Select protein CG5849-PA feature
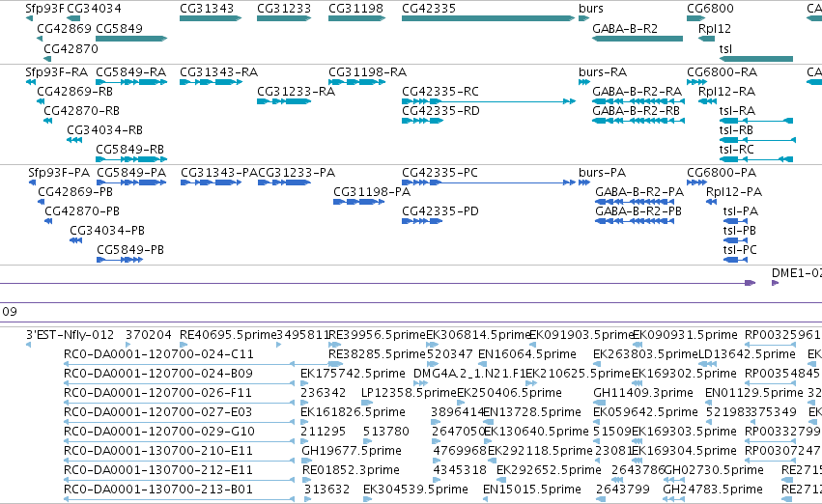The image size is (822, 504). click(131, 182)
